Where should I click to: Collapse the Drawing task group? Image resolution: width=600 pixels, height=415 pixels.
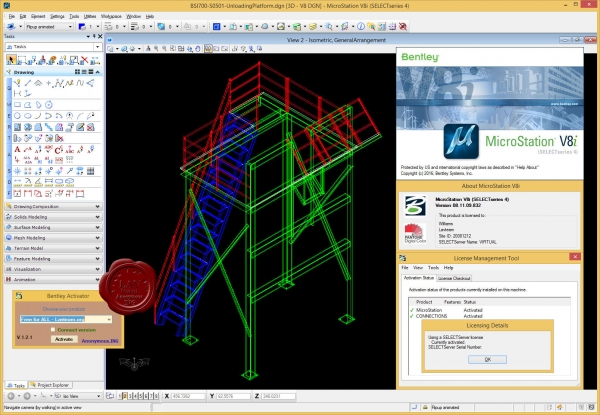point(98,72)
